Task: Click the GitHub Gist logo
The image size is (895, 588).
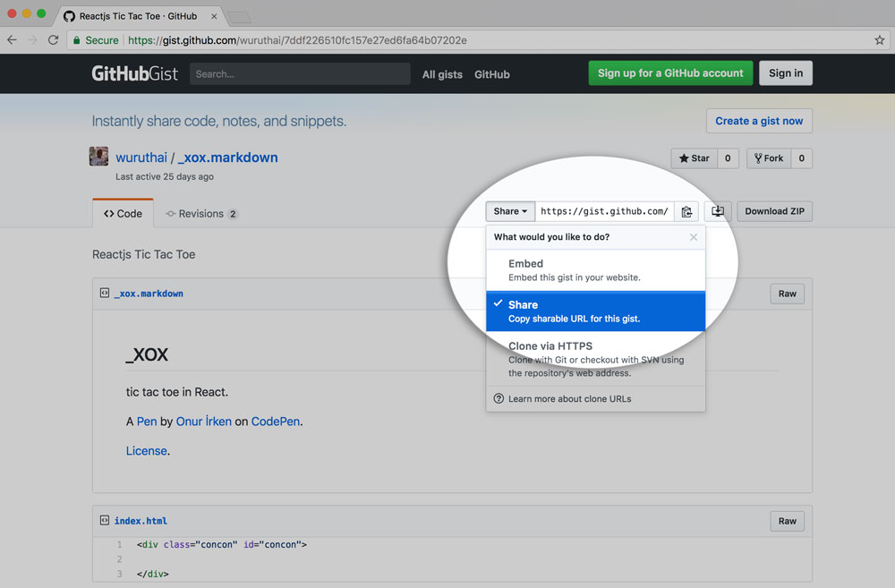Action: click(135, 73)
